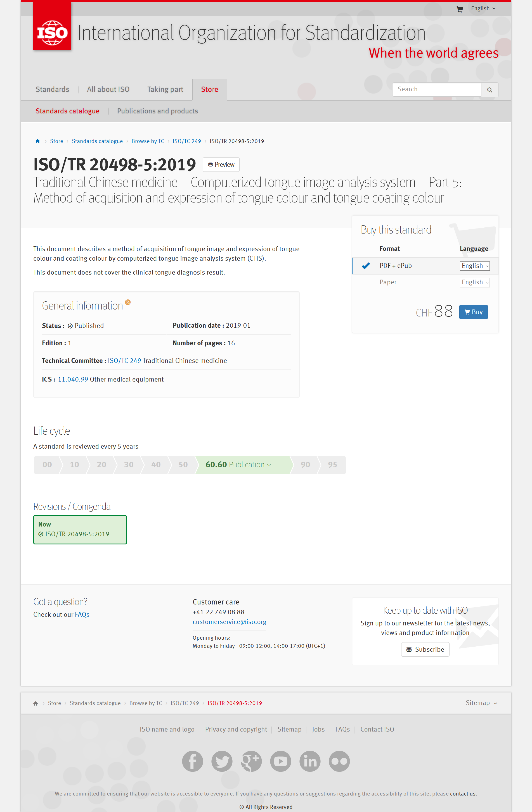
Task: Click the search magnifier icon
Action: coord(489,90)
